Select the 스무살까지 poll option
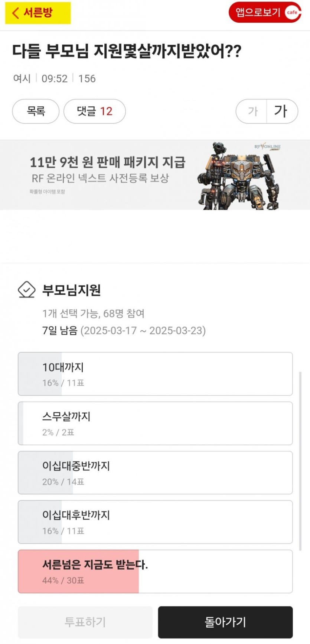 pyautogui.click(x=155, y=423)
